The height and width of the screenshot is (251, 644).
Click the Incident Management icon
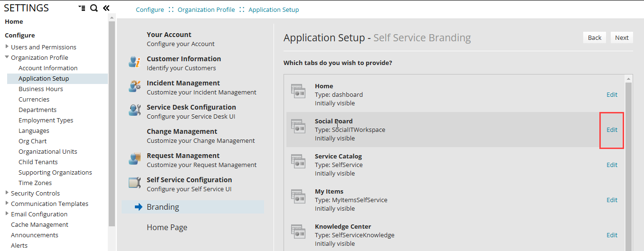click(134, 87)
